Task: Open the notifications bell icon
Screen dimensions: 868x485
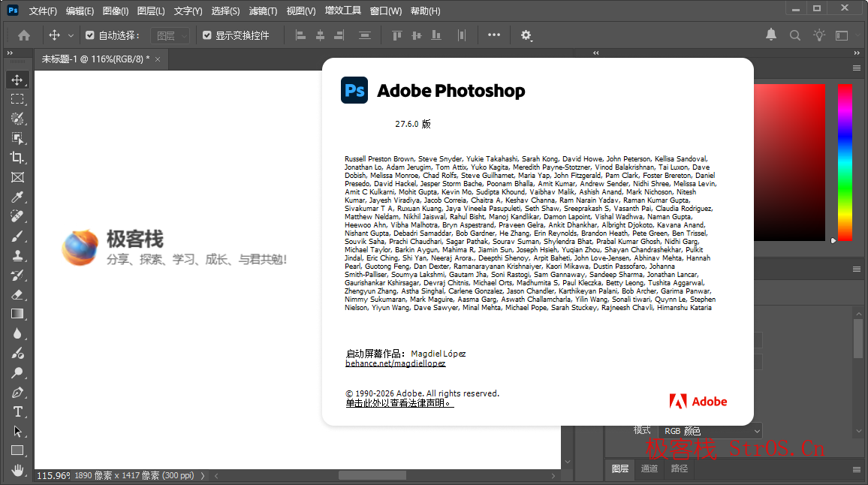Action: coord(771,35)
